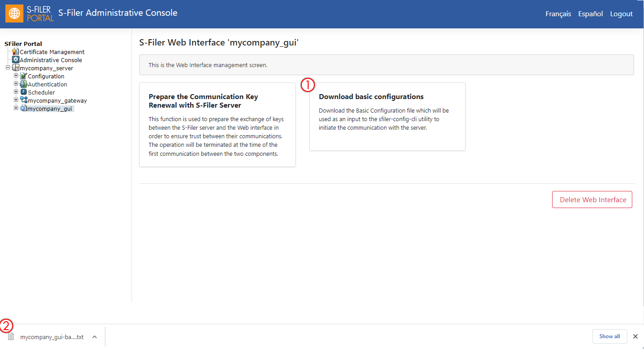The width and height of the screenshot is (644, 349).
Task: Select mycompany_server label in the tree
Action: coord(46,68)
